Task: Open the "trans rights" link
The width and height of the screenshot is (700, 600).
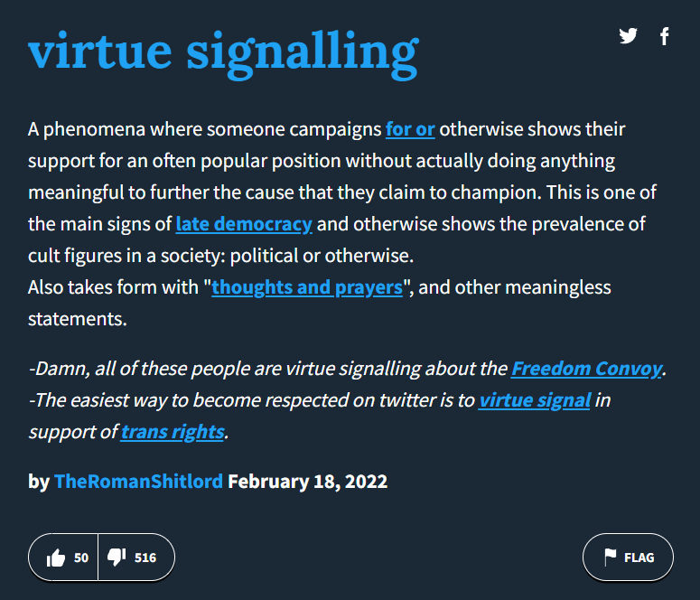Action: (173, 431)
